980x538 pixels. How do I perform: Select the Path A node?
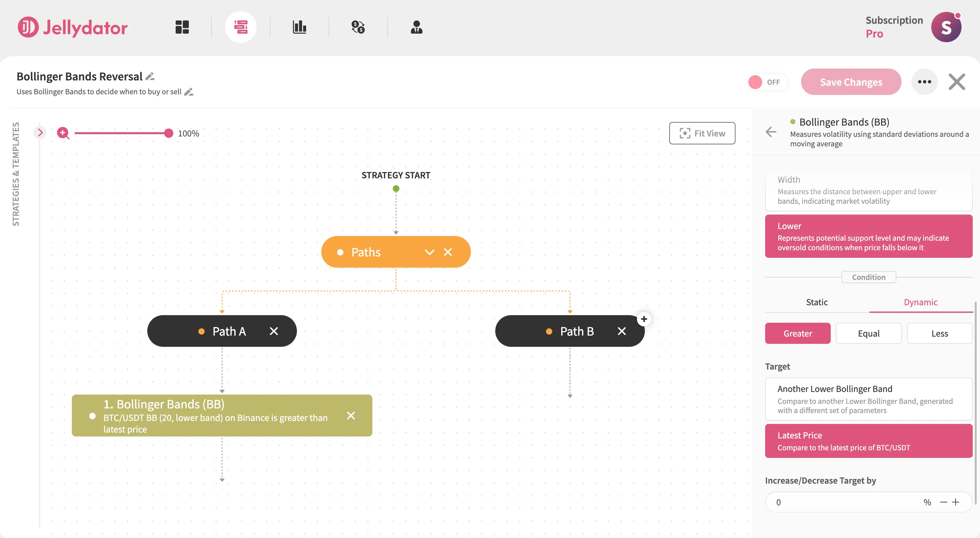tap(222, 331)
